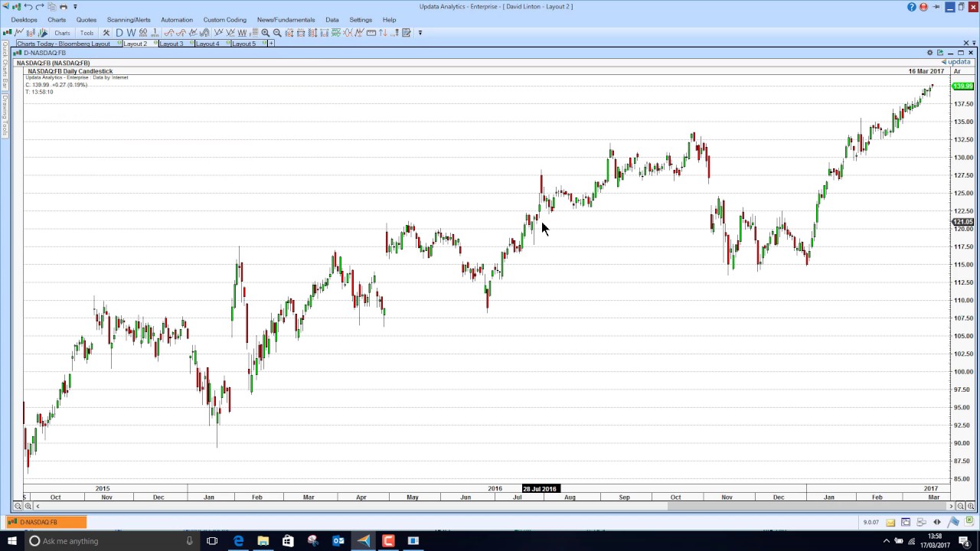Click the blue flag status bar icon

click(953, 522)
